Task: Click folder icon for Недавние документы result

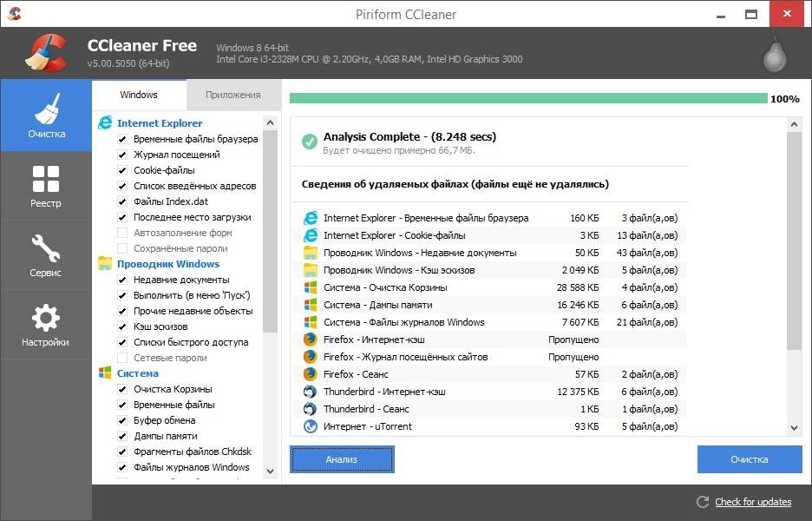Action: [x=311, y=253]
